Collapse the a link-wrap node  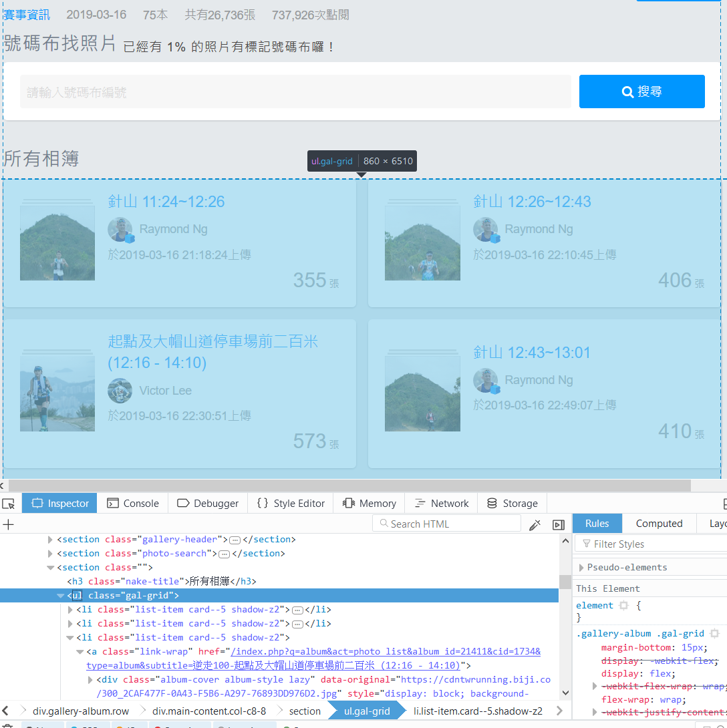click(80, 652)
